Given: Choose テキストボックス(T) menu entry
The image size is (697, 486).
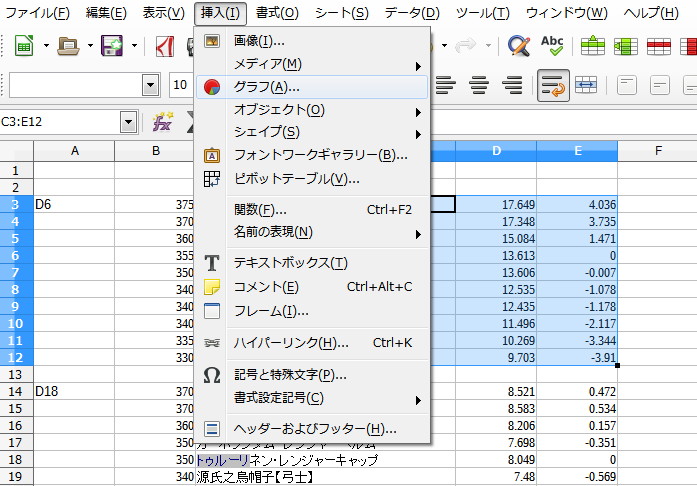Looking at the screenshot, I should point(312,263).
